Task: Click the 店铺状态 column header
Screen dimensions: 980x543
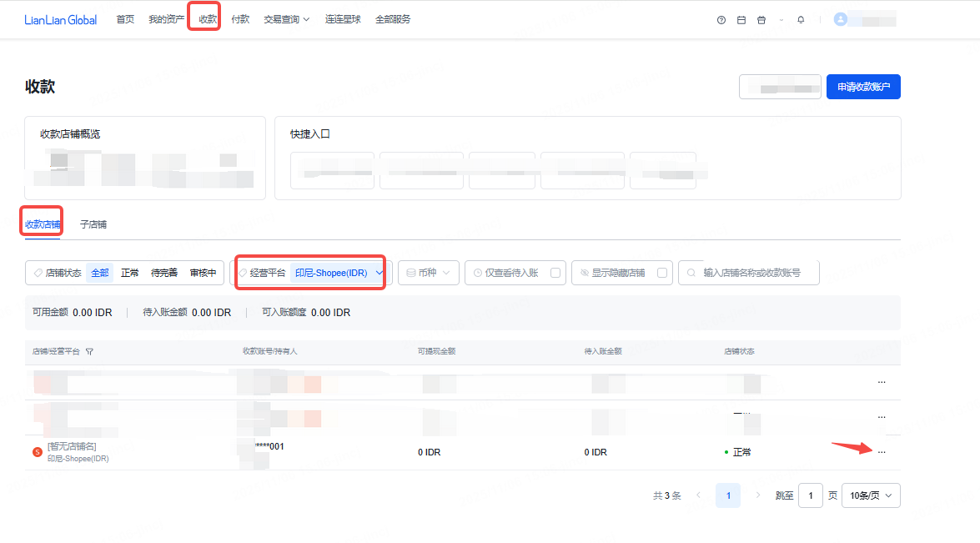Action: 739,352
